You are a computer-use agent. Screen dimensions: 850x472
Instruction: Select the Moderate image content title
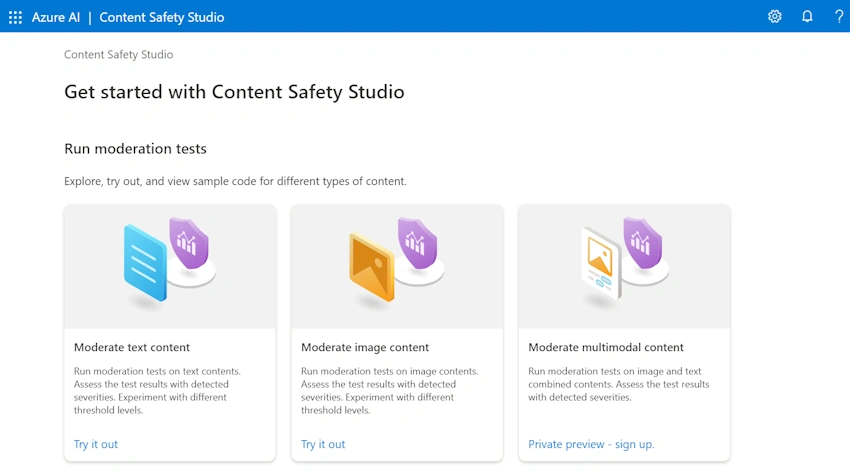[365, 347]
